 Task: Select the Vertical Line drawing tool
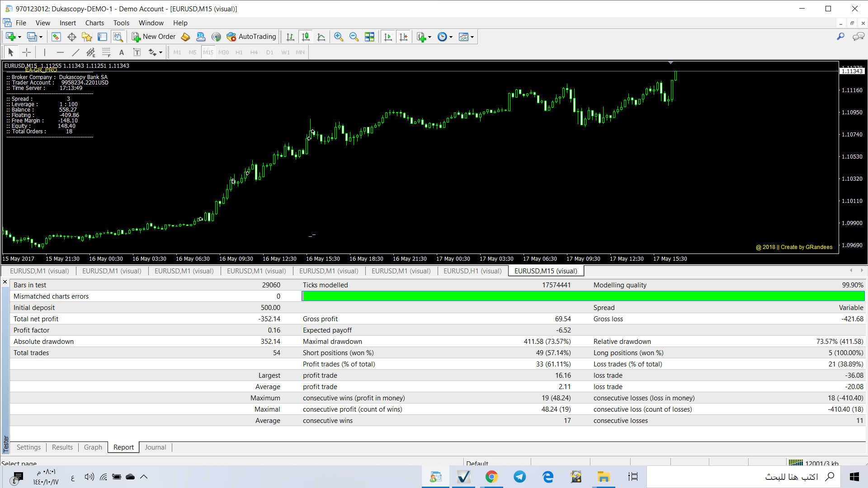tap(44, 52)
